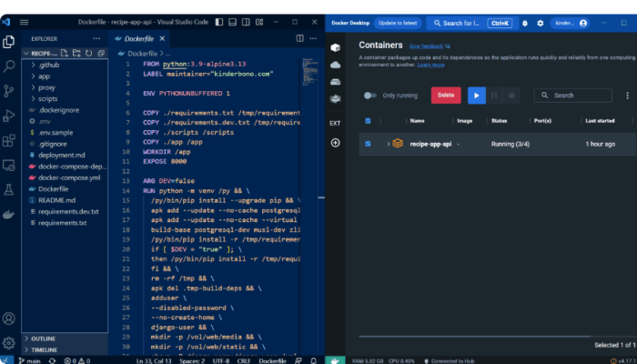This screenshot has width=637, height=364.
Task: Open Volumes icon in Docker Desktop sidebar
Action: pos(335,82)
